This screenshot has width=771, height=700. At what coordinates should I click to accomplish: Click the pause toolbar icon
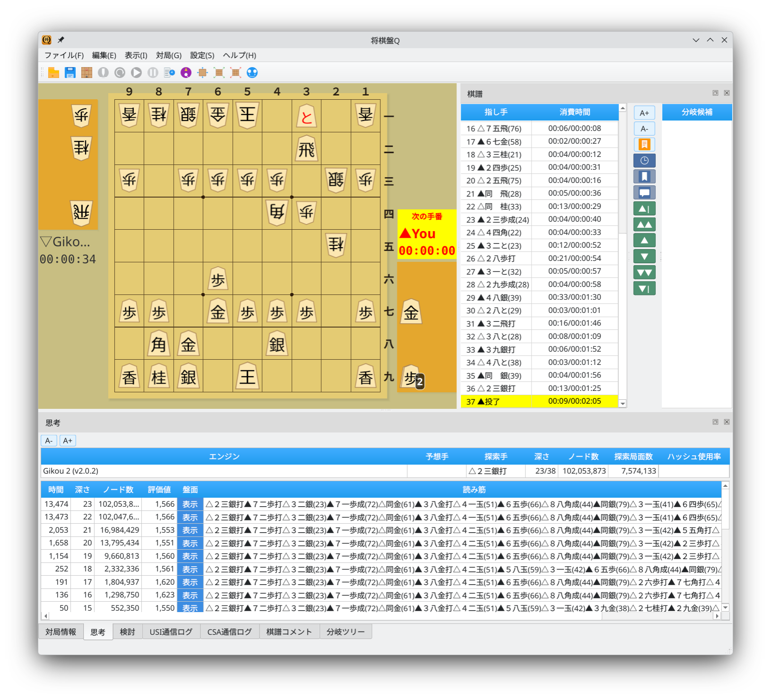152,72
